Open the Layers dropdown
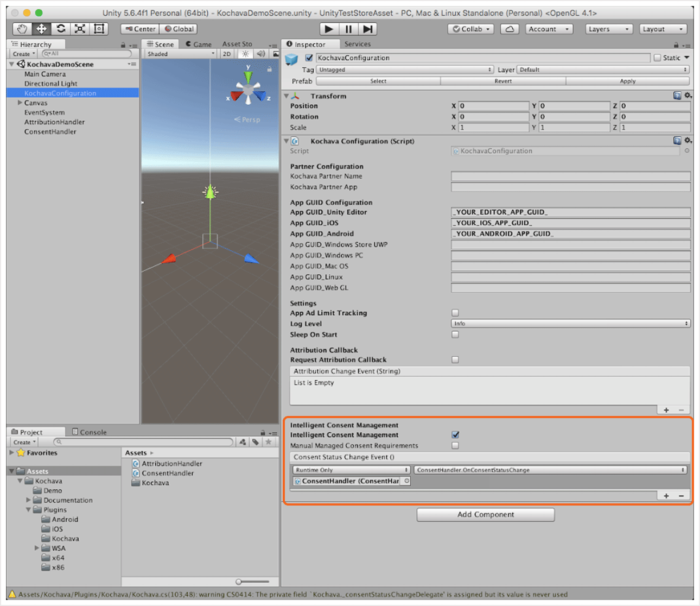The width and height of the screenshot is (700, 606). tap(609, 29)
